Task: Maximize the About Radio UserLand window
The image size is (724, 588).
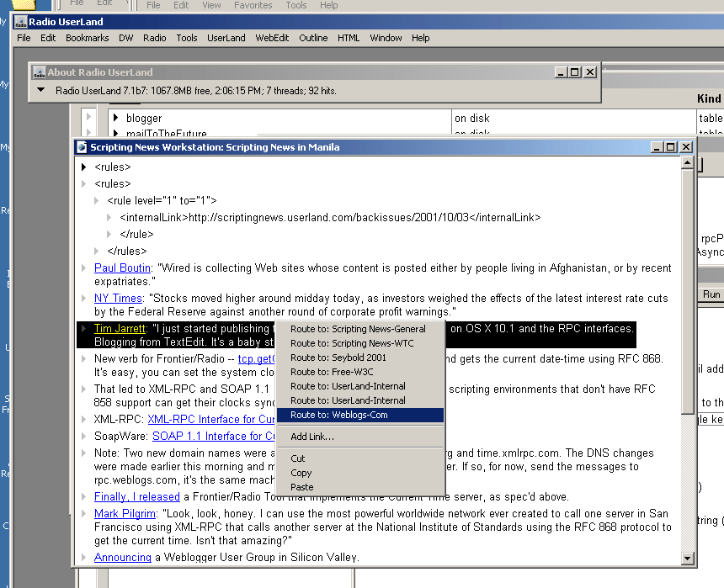Action: [574, 72]
